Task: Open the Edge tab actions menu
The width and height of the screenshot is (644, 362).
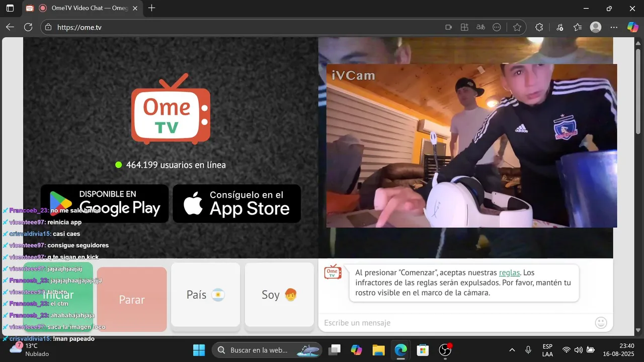Action: [10, 8]
